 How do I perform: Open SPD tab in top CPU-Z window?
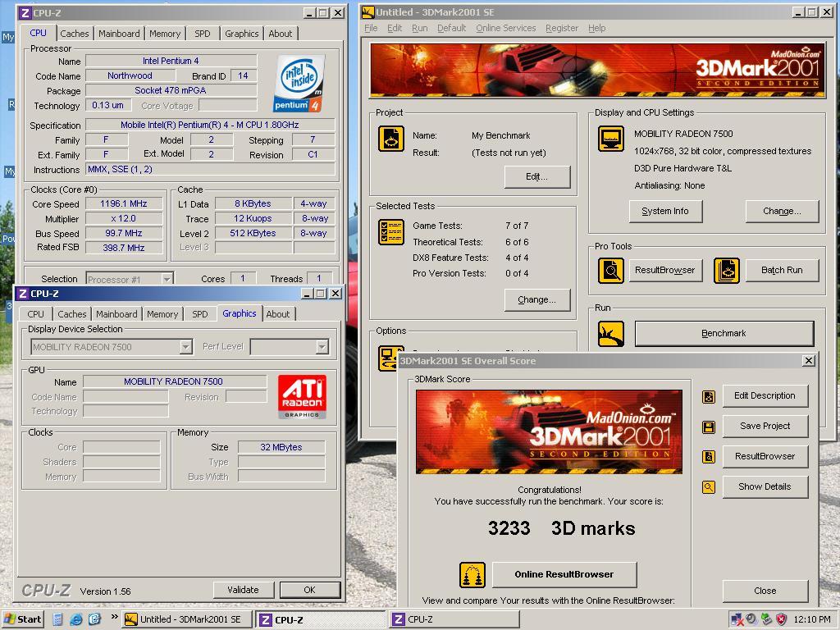pos(203,33)
